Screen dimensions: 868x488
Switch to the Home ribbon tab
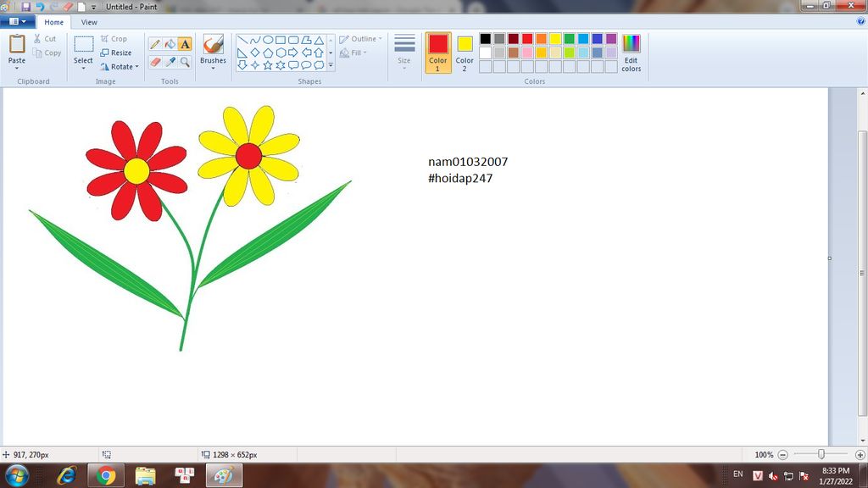(x=53, y=22)
